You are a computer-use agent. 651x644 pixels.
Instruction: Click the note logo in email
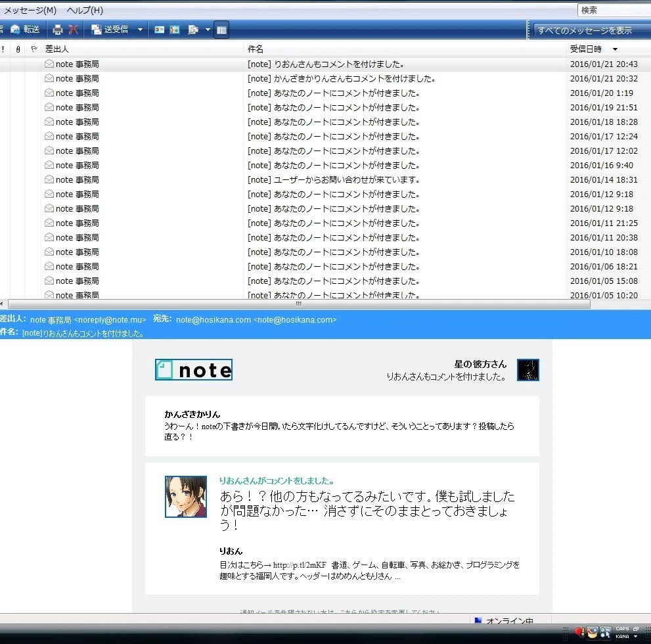coord(194,369)
